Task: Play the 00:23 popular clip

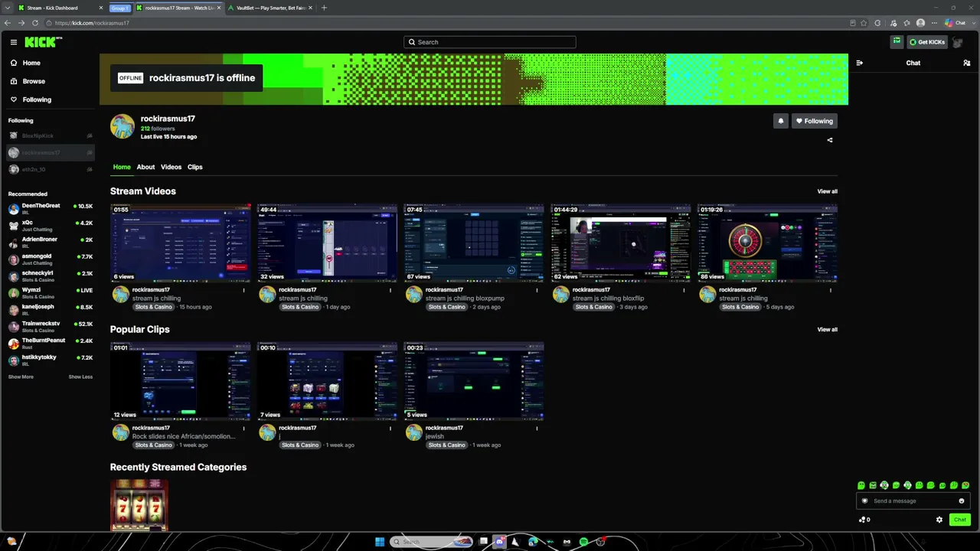Action: click(474, 381)
